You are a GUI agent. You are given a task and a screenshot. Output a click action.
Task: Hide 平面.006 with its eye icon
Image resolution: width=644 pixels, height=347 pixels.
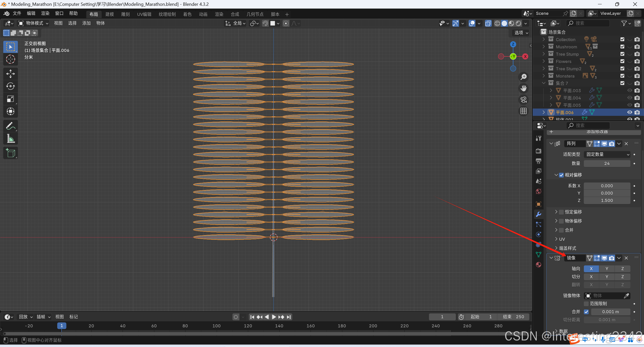click(629, 112)
